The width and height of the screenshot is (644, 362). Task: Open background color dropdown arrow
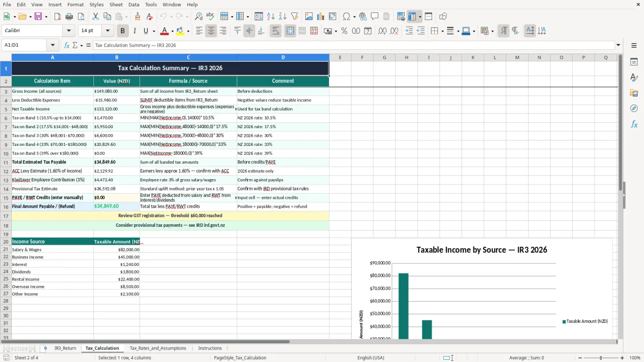coord(188,31)
